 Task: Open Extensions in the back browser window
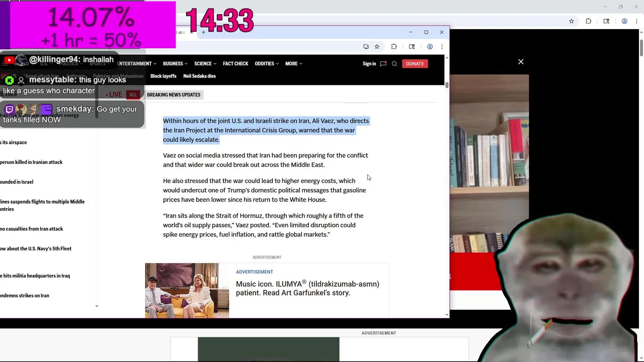coord(589,21)
